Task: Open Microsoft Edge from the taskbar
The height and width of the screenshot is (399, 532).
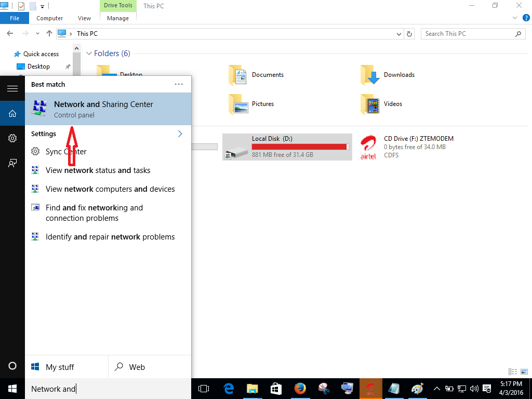Action: (228, 389)
